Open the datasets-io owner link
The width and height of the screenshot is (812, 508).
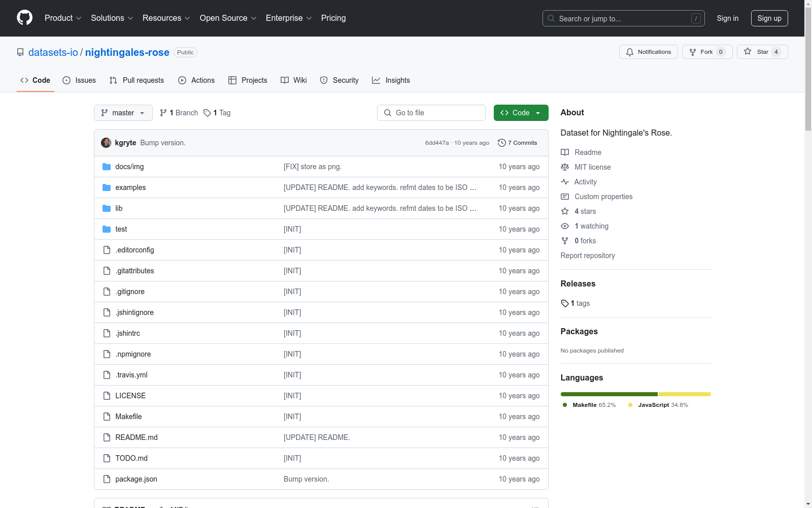point(53,52)
